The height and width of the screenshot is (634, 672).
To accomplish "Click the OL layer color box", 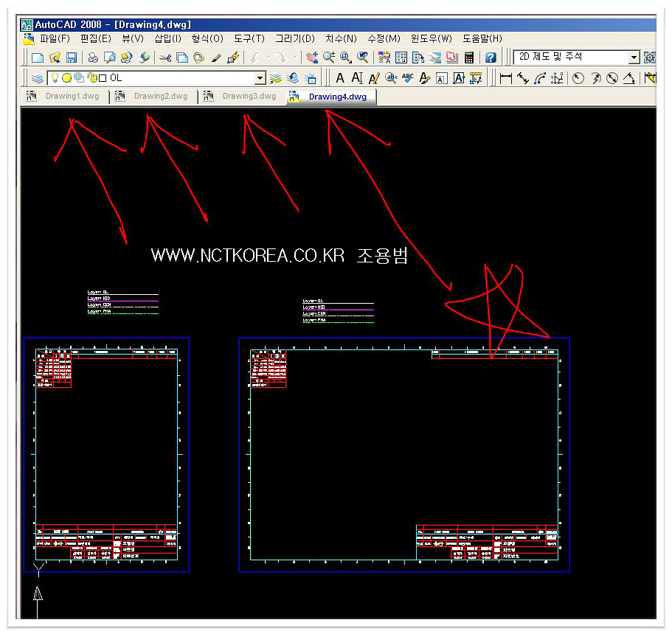I will click(103, 78).
